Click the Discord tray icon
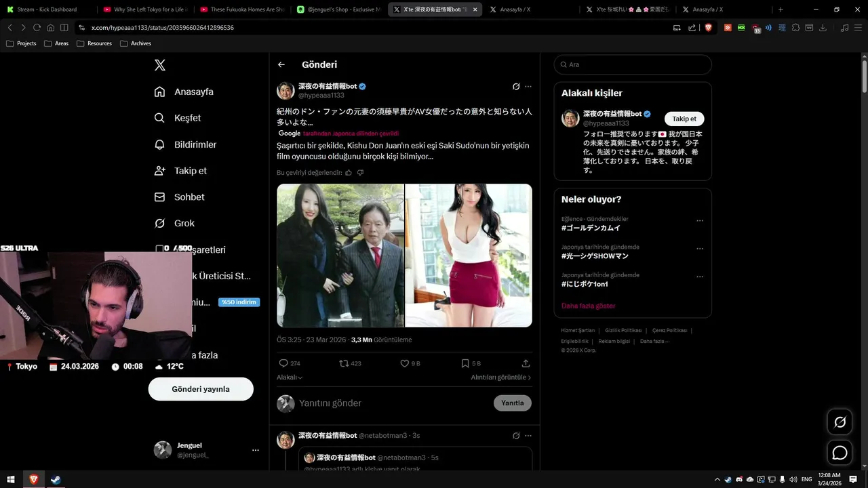This screenshot has width=868, height=488. pos(738,479)
